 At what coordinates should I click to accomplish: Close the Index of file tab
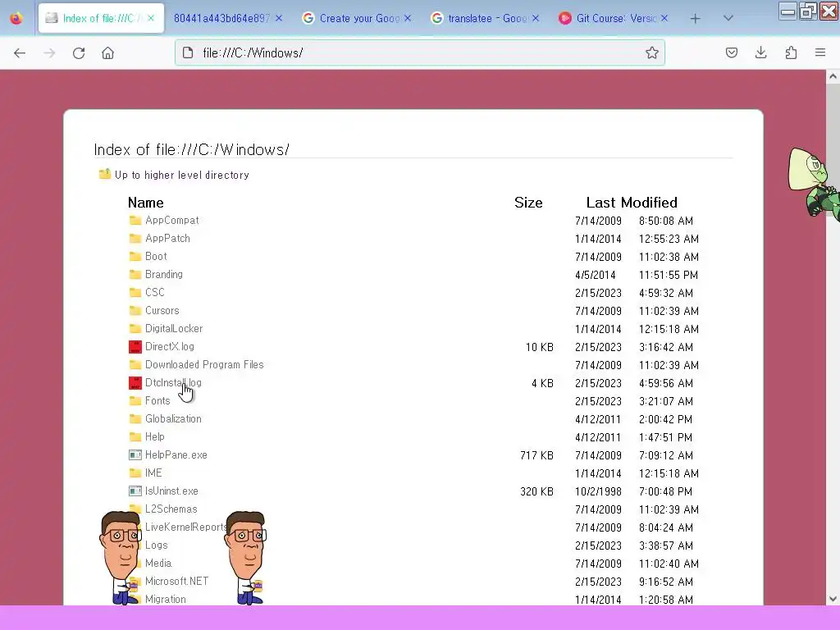click(x=151, y=18)
